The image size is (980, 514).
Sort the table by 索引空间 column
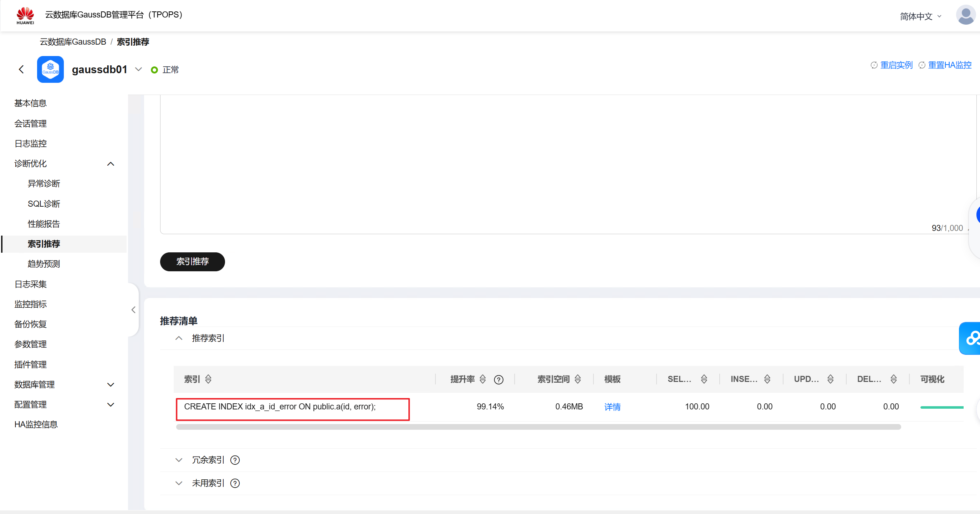[x=577, y=379]
